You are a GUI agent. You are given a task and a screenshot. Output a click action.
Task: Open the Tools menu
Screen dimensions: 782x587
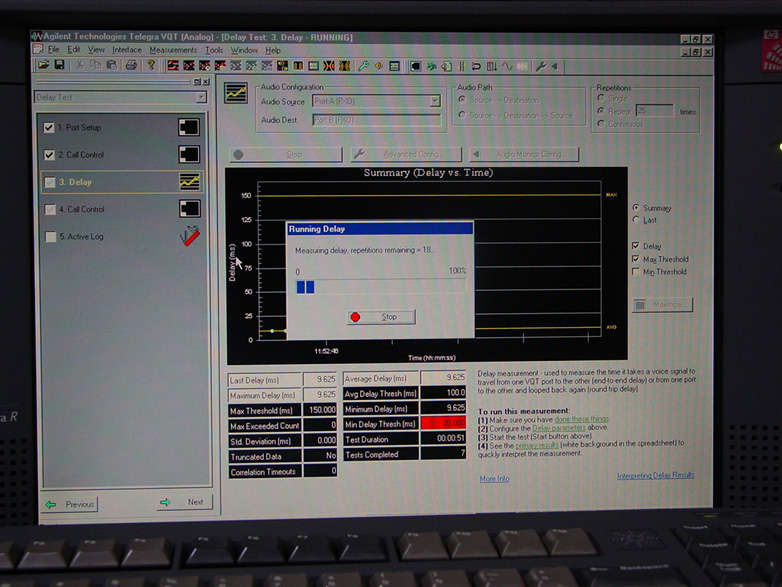(x=214, y=50)
